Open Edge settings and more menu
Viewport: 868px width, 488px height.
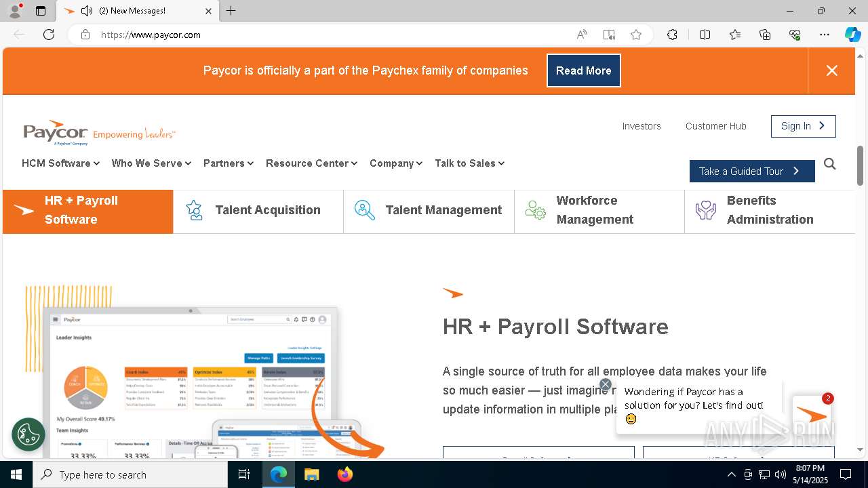tap(825, 35)
